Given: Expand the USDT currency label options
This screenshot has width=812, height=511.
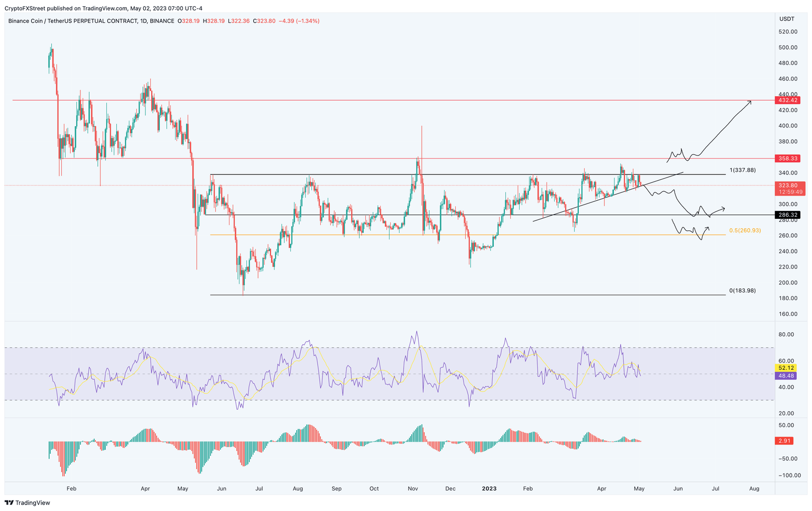Looking at the screenshot, I should [786, 18].
